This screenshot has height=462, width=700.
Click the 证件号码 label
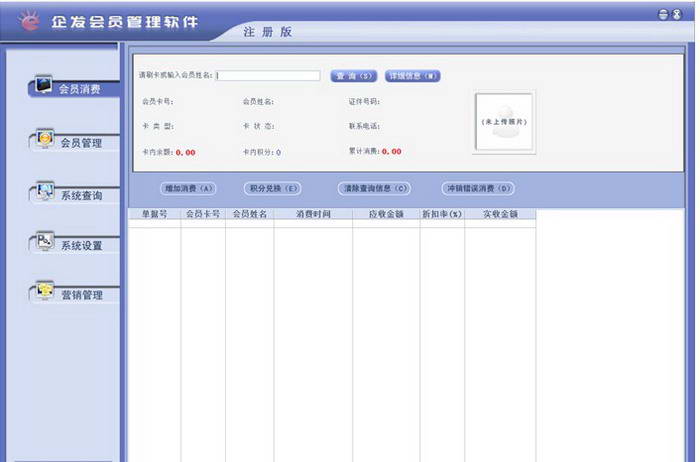click(x=364, y=102)
